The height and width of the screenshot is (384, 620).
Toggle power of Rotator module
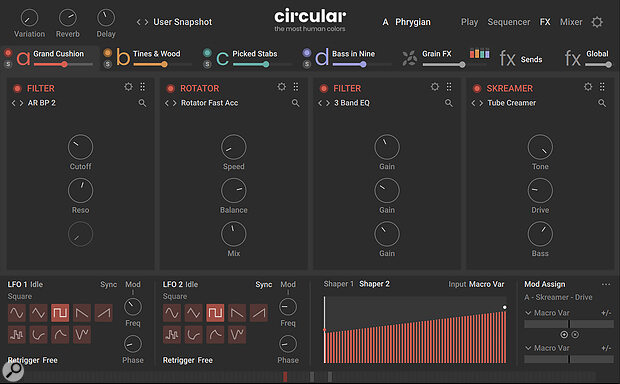pos(170,89)
